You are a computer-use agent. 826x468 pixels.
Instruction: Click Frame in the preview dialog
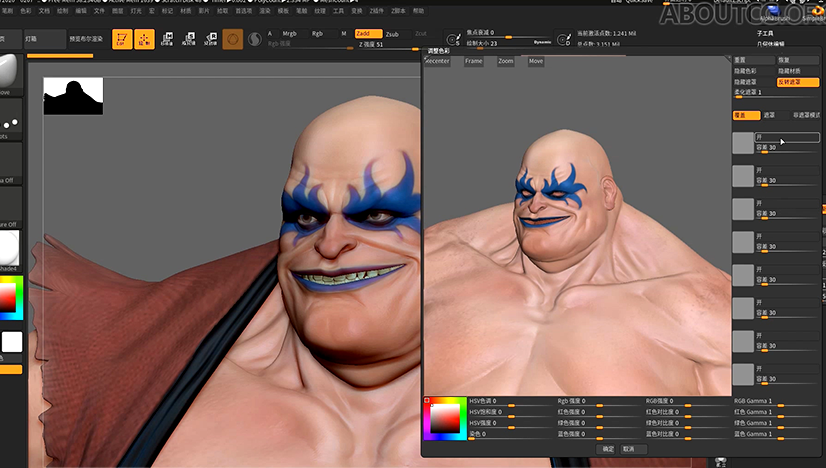(474, 61)
